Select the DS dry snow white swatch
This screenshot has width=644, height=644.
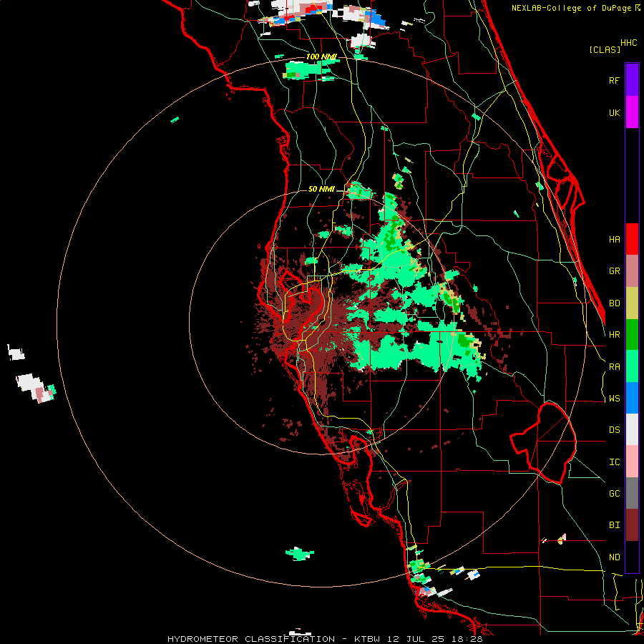pyautogui.click(x=632, y=429)
